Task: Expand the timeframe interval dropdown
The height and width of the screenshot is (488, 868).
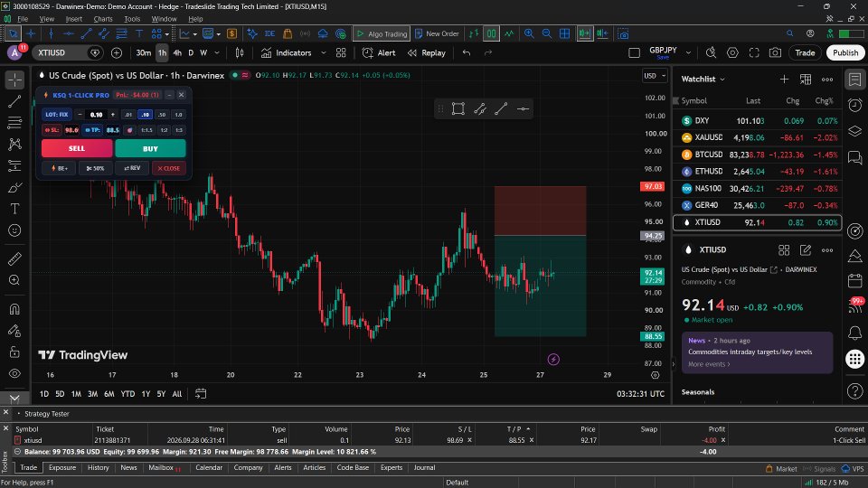Action: (217, 52)
